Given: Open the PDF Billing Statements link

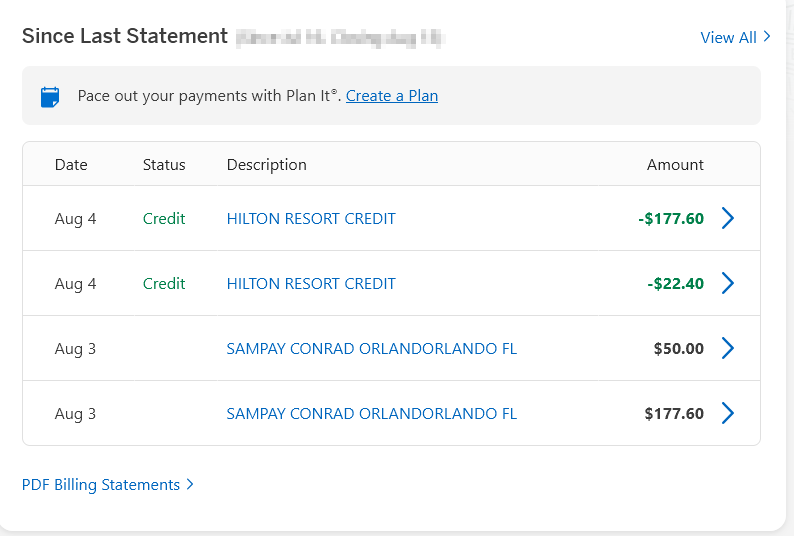Looking at the screenshot, I should (x=101, y=485).
